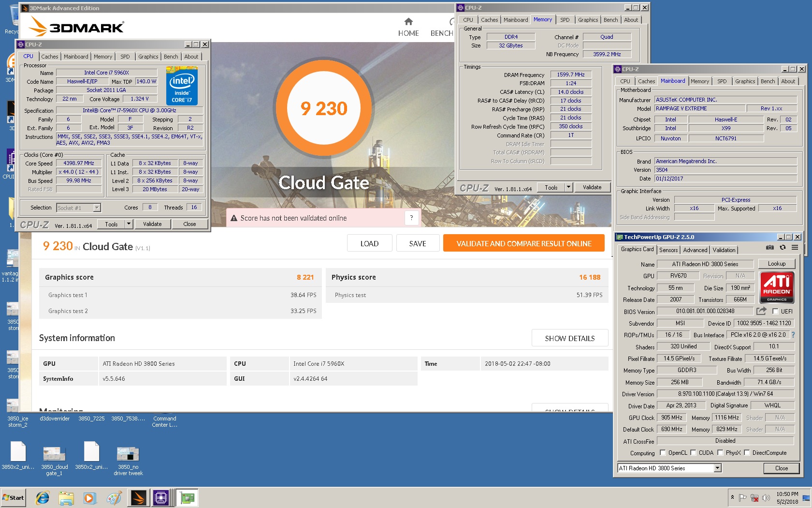The height and width of the screenshot is (508, 812).
Task: Open the GPU selection dropdown in GPU-Z
Action: (717, 468)
